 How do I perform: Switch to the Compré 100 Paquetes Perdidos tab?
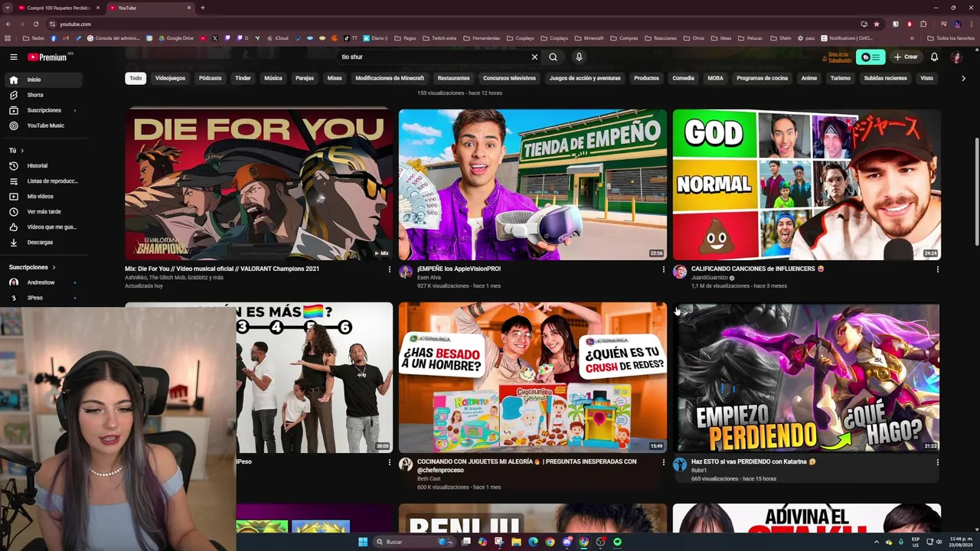pos(59,8)
